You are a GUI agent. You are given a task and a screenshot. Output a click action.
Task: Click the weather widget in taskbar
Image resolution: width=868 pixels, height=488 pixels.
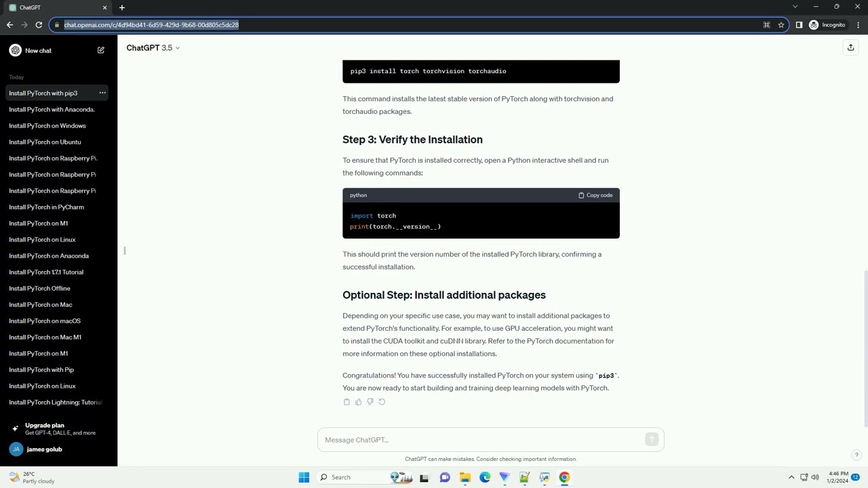click(x=31, y=477)
